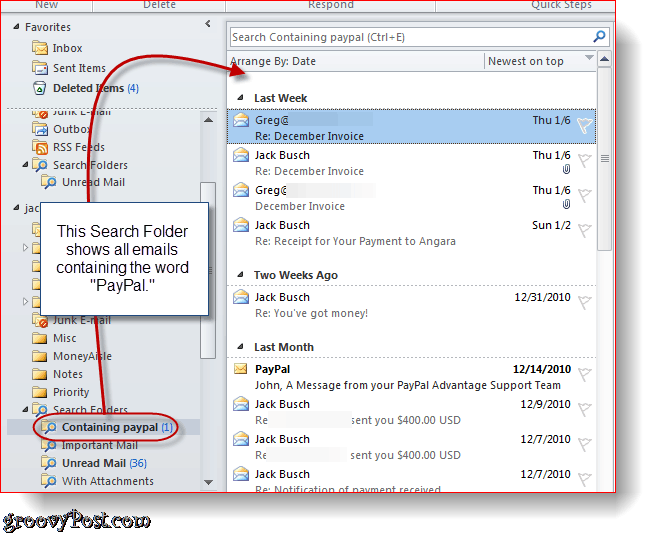This screenshot has height=538, width=661.
Task: Collapse the Favorites group
Action: pos(16,27)
